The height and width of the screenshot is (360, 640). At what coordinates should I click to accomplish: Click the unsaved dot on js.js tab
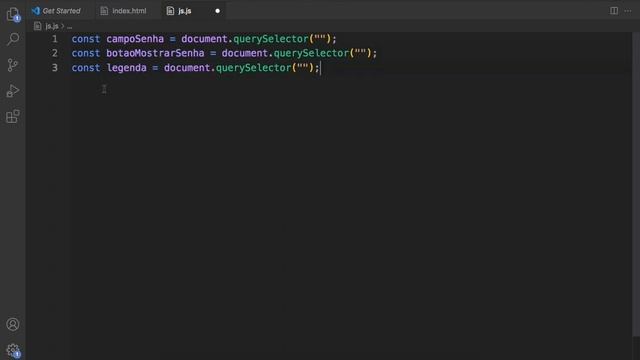[218, 11]
